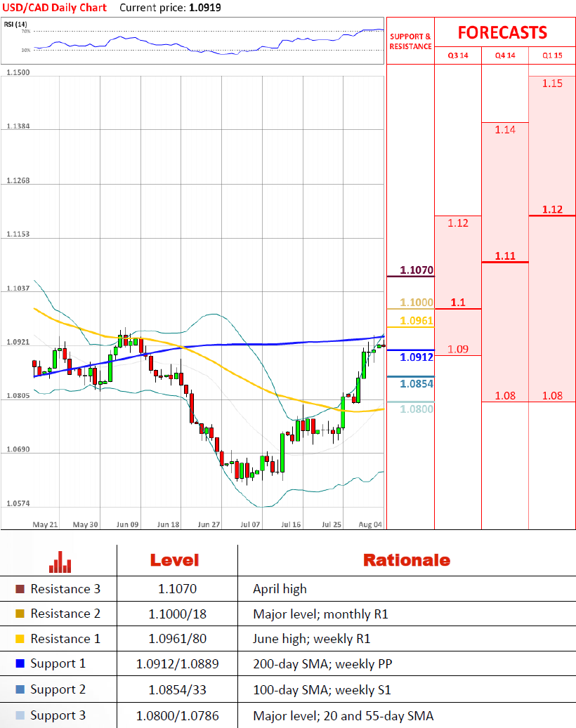Select the 1.0854 support level label
Screen dimensions: 576x728
tap(417, 384)
